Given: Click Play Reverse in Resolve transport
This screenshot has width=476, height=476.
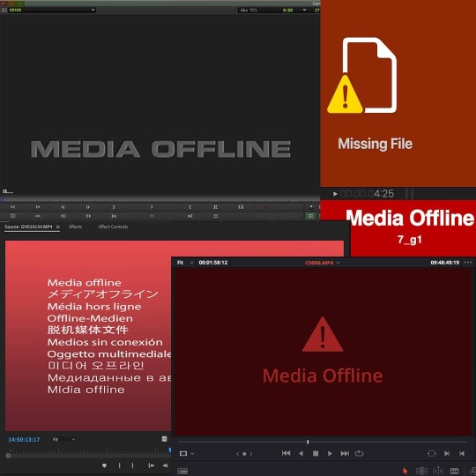Looking at the screenshot, I should [x=301, y=454].
